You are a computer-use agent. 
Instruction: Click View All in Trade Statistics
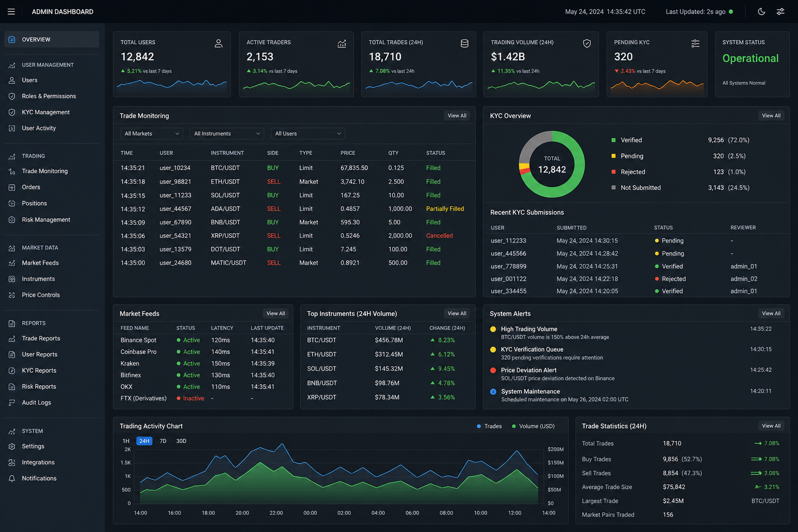(x=771, y=426)
